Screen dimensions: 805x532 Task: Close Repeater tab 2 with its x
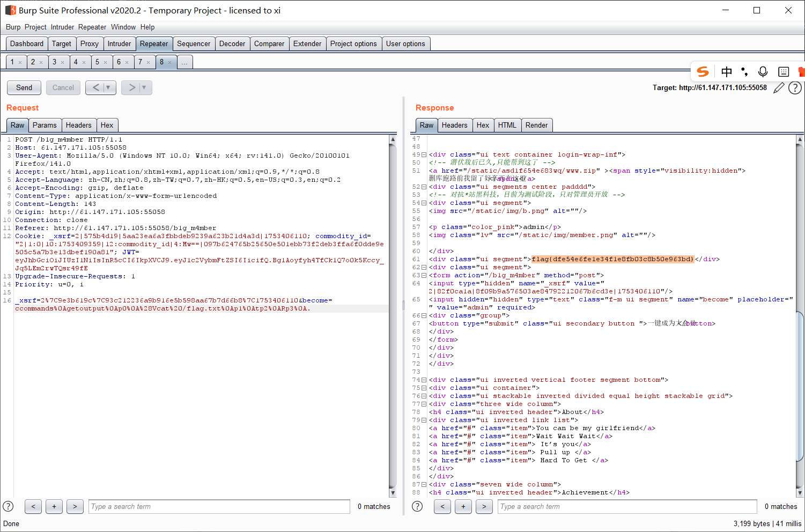click(41, 62)
